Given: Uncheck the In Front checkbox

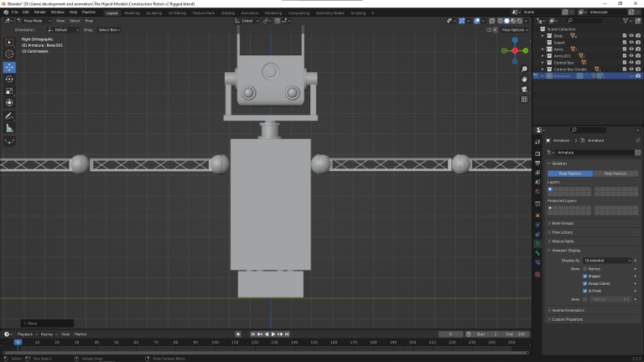Looking at the screenshot, I should pos(585,291).
